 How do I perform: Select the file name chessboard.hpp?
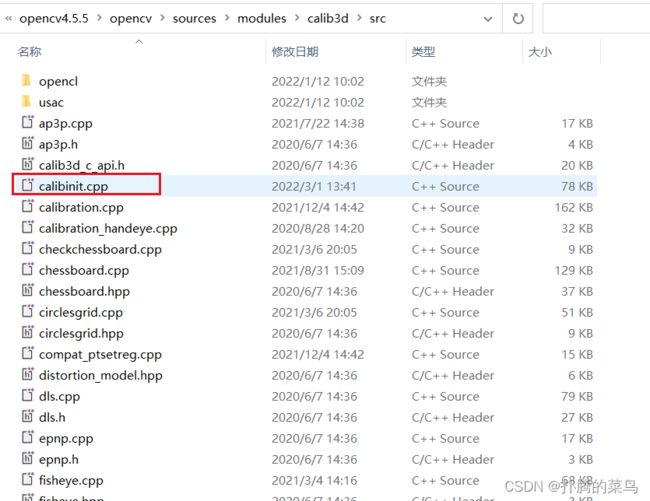[84, 291]
